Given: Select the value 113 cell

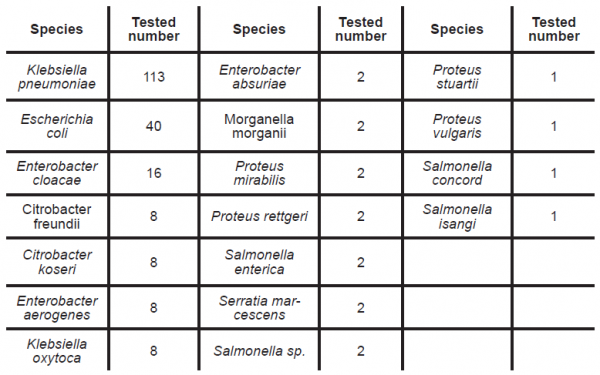Looking at the screenshot, I should tap(154, 77).
